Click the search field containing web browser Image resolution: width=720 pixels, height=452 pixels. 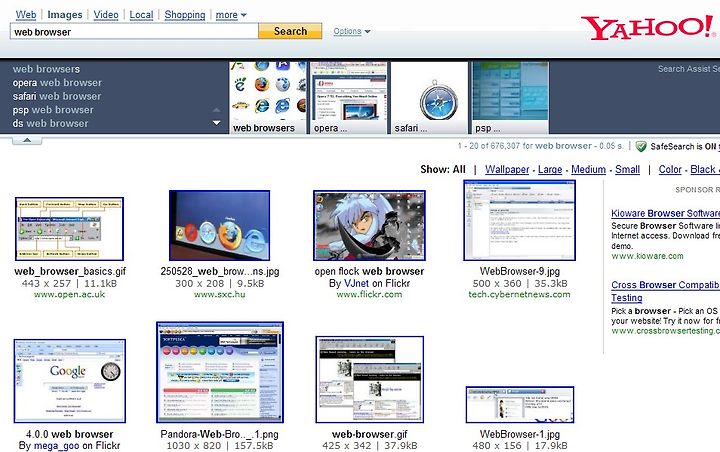tap(134, 32)
